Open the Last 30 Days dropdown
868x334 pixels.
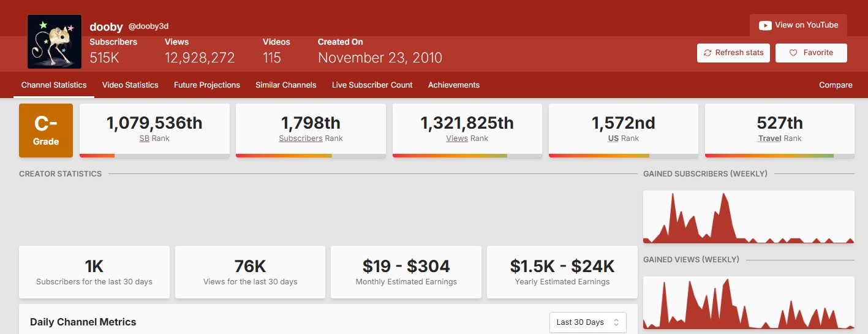pyautogui.click(x=588, y=322)
